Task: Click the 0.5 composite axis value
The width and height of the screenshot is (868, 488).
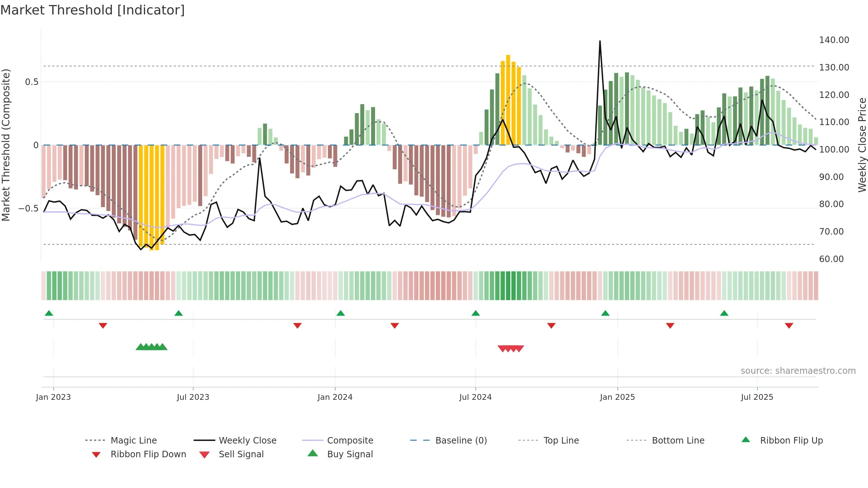Action: click(31, 82)
